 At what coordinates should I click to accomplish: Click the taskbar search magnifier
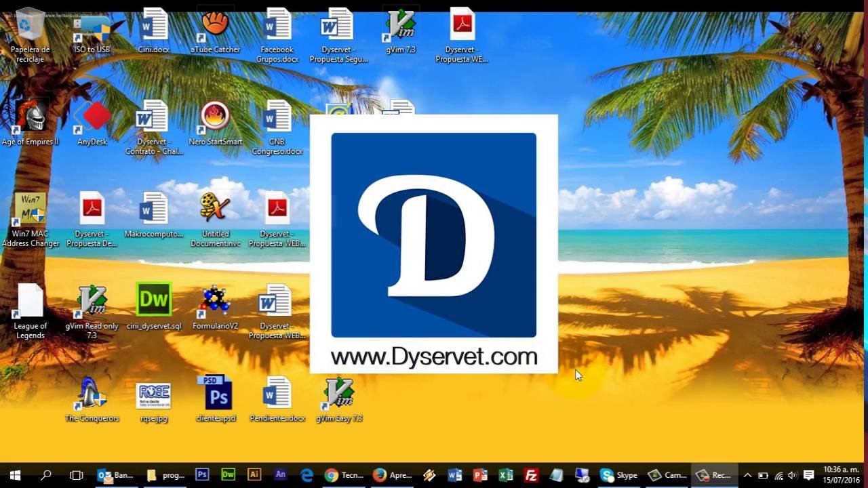click(46, 475)
